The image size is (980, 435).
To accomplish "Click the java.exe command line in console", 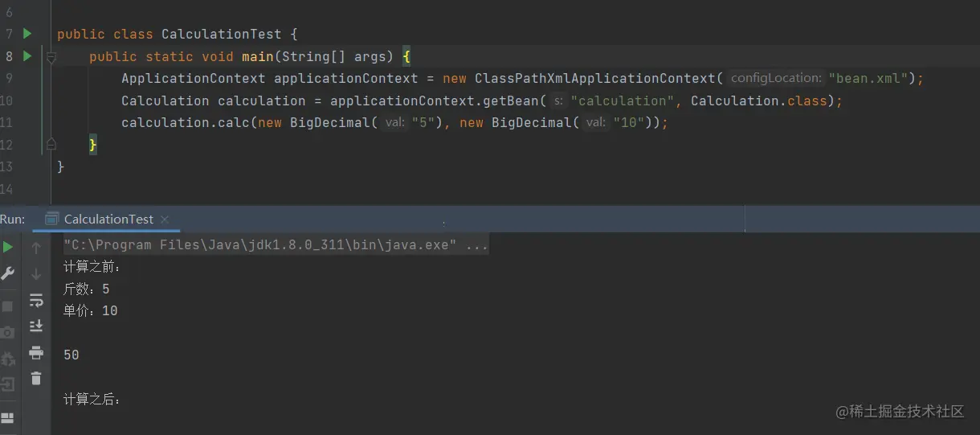I will (276, 245).
